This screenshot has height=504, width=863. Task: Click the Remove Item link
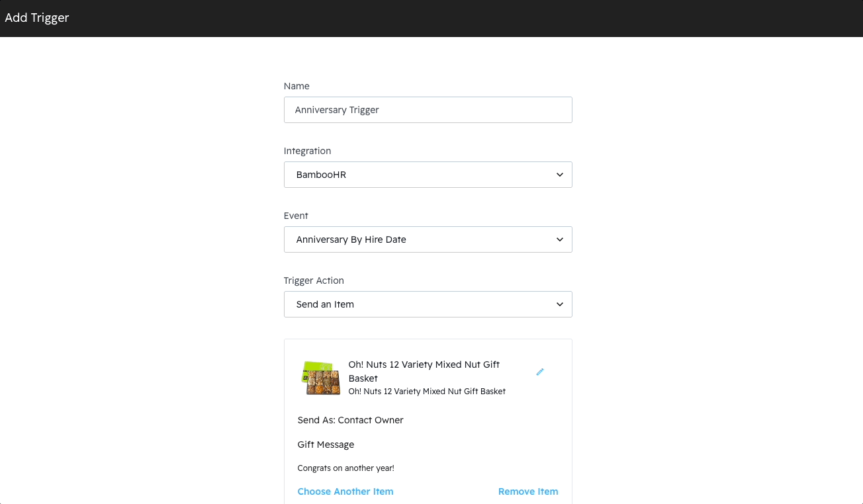pos(528,491)
